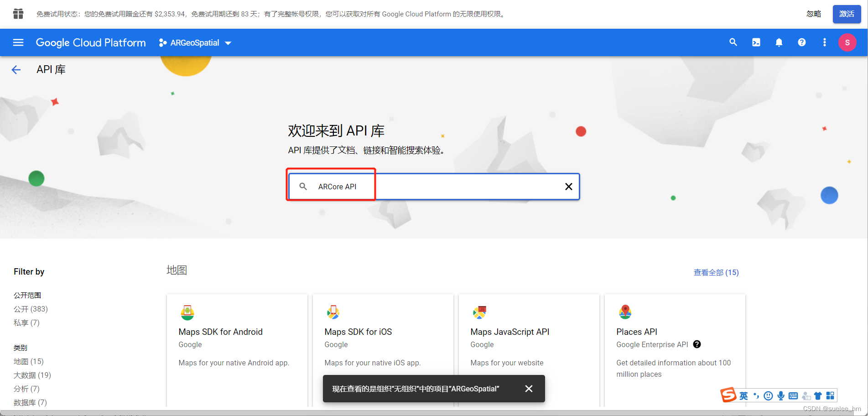The image size is (868, 416).
Task: Toggle the 英 language mode in IME bar
Action: [743, 395]
